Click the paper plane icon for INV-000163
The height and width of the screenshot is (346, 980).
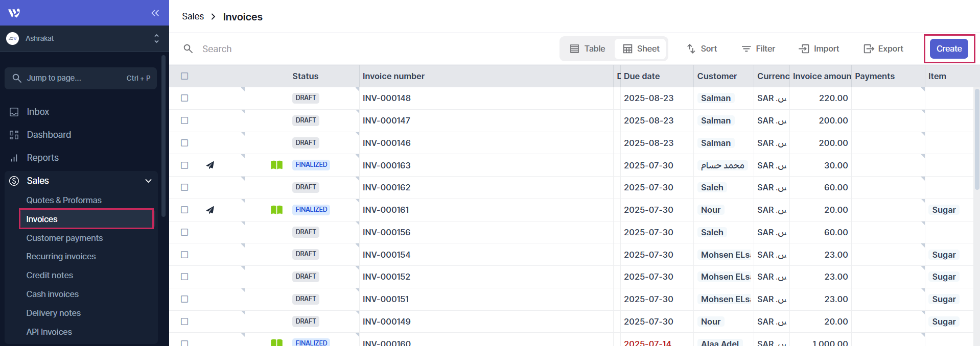coord(210,165)
